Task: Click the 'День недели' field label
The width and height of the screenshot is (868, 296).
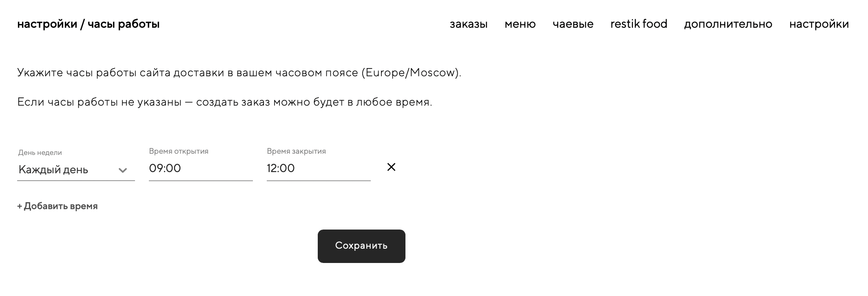Action: pyautogui.click(x=40, y=153)
